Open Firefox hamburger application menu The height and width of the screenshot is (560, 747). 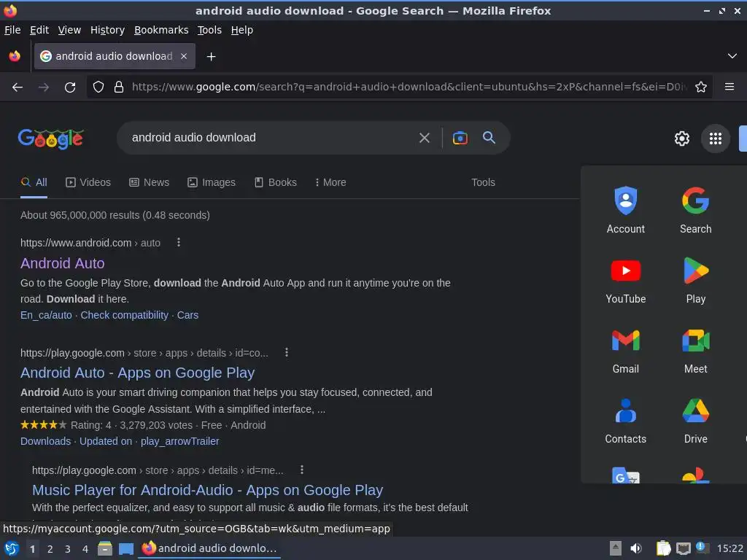[x=729, y=87]
